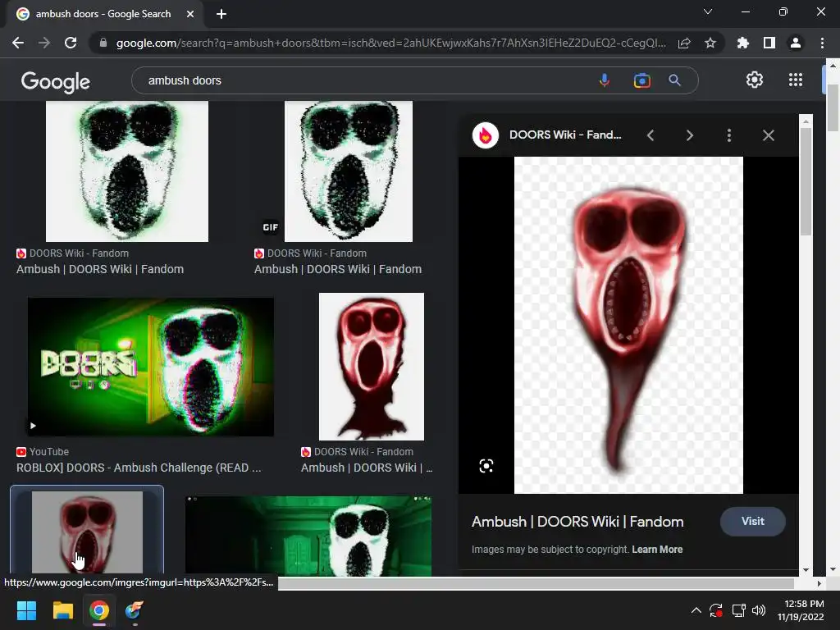Image resolution: width=840 pixels, height=630 pixels.
Task: Open the Learn More copyright link
Action: pyautogui.click(x=657, y=550)
